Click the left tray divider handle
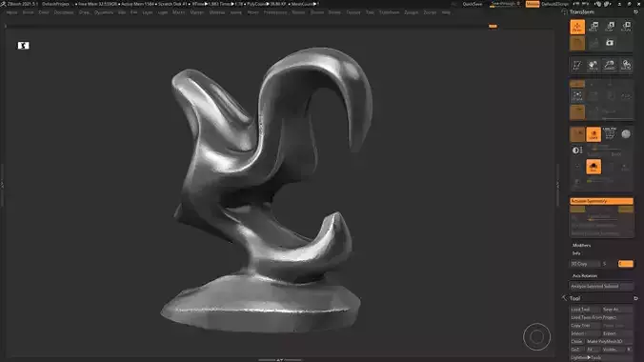Screen dimensions: 644x362 [x=2, y=185]
